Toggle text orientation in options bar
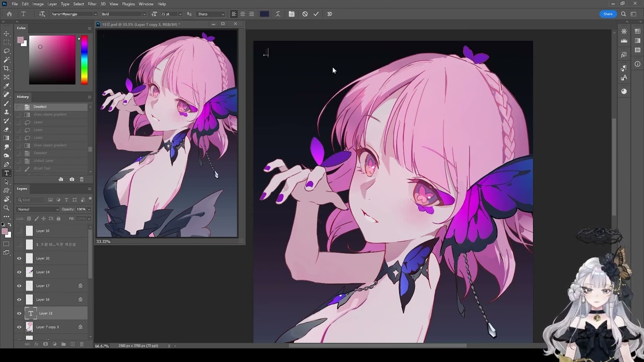Viewport: 644px width, 362px height. tap(42, 14)
